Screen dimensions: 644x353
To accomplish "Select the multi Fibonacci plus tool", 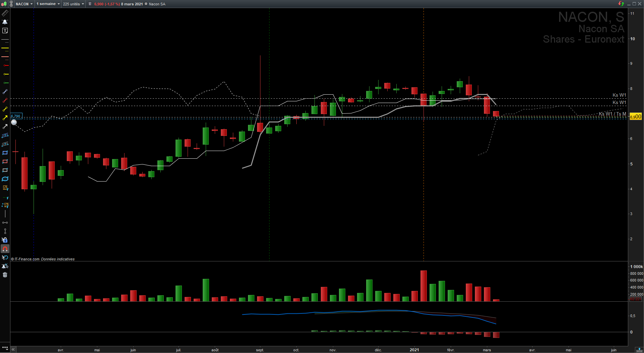I will tap(5, 205).
